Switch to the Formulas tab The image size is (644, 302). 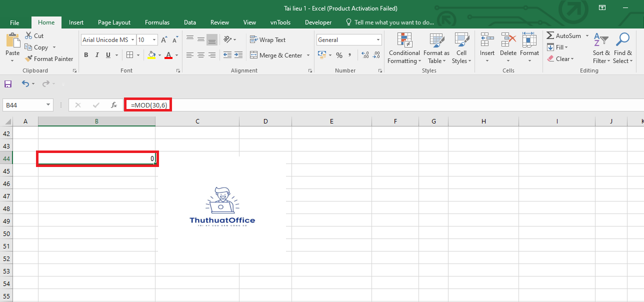157,22
